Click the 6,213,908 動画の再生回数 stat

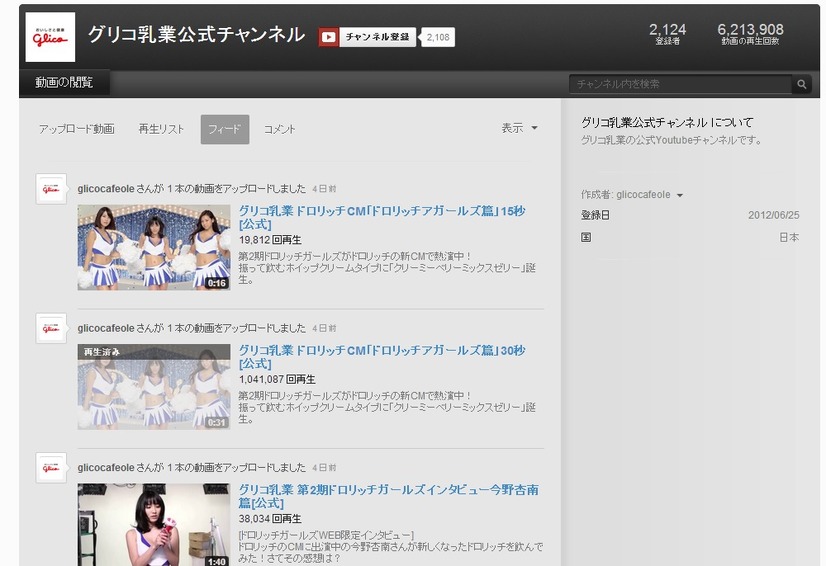(750, 34)
